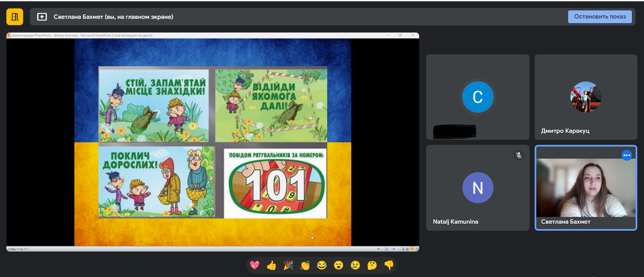The width and height of the screenshot is (644, 277).
Task: Switch to normal view in PowerPoint status bar
Action: tap(402, 249)
